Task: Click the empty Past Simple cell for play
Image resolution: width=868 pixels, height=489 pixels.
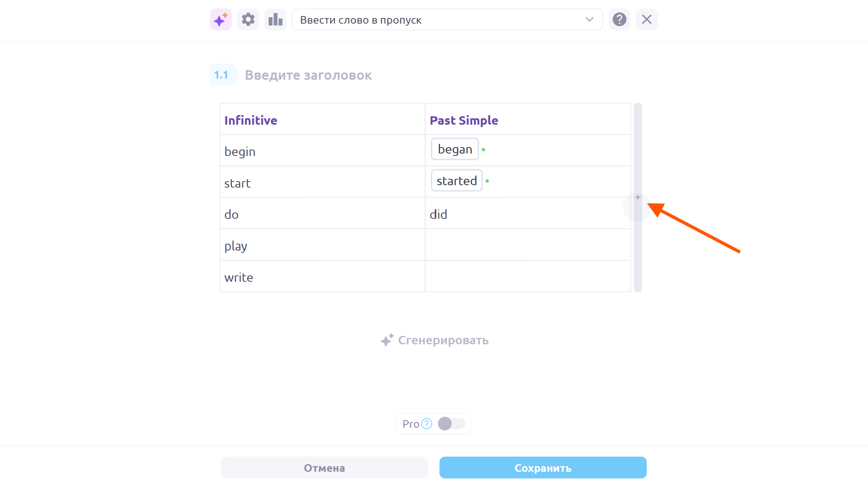Action: point(527,245)
